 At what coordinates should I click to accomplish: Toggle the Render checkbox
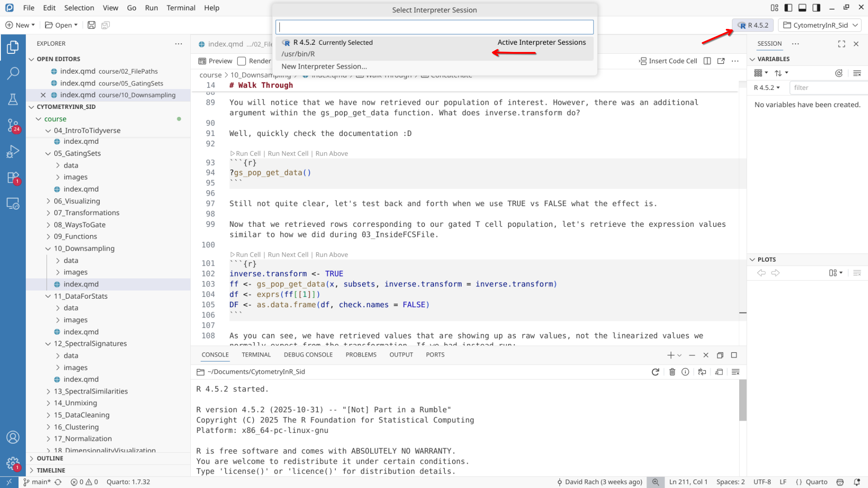tap(242, 61)
